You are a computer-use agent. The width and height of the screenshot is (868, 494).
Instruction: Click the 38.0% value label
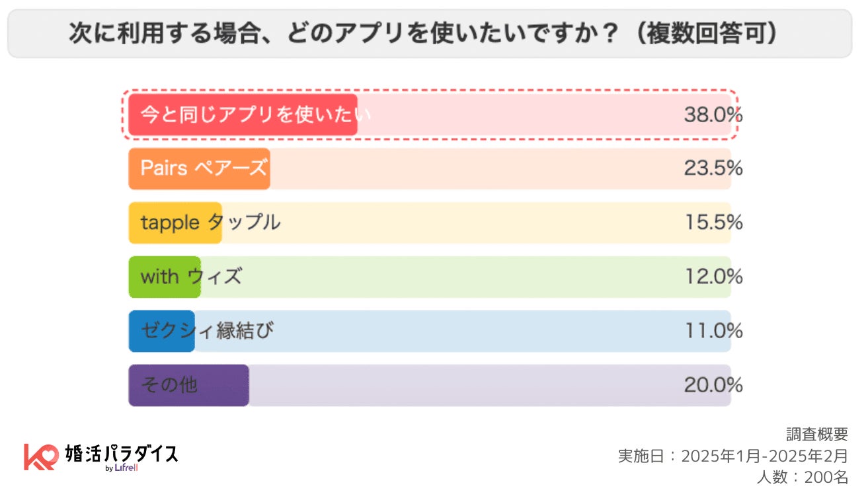click(713, 115)
